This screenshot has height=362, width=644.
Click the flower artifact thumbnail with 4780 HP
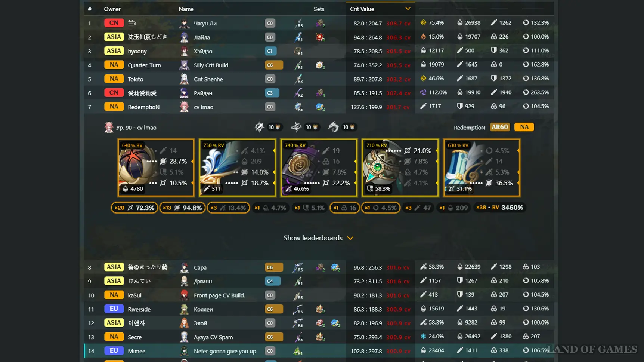point(156,168)
